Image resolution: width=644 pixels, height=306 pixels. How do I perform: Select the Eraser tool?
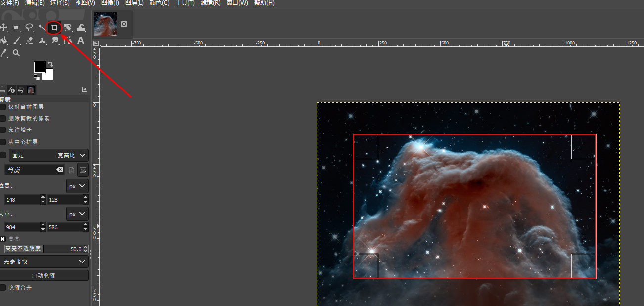click(x=29, y=41)
